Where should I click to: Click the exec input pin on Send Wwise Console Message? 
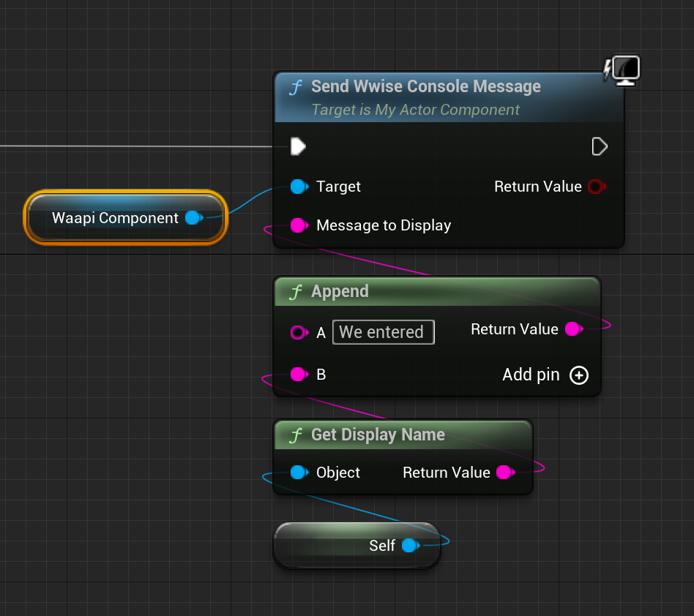(x=298, y=146)
